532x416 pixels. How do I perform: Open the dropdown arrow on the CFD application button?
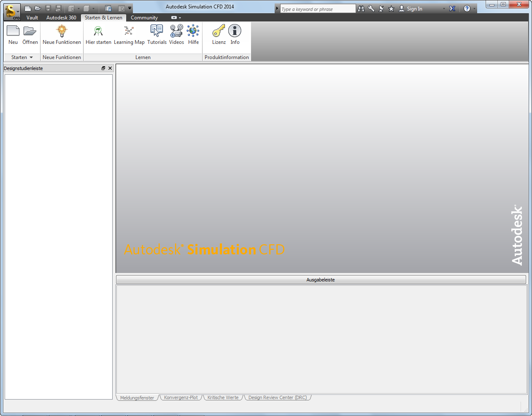click(x=18, y=12)
